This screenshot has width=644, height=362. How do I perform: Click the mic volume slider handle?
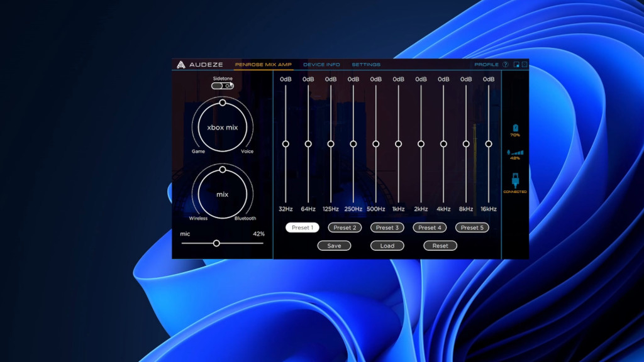(216, 243)
